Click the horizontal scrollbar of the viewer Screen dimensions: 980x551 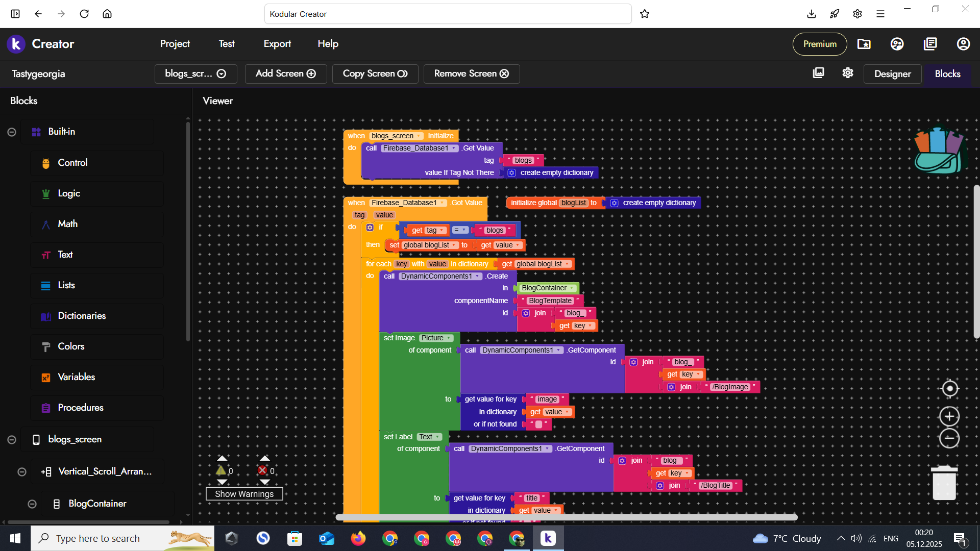(566, 517)
